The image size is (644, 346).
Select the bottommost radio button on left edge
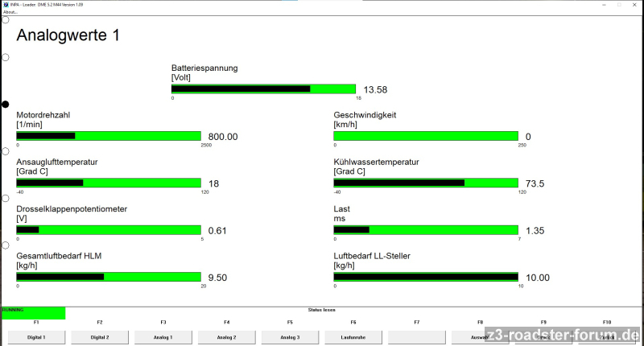pos(6,245)
